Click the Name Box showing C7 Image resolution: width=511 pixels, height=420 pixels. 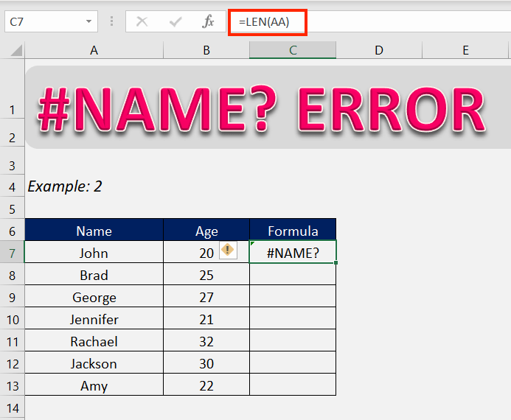click(x=51, y=21)
